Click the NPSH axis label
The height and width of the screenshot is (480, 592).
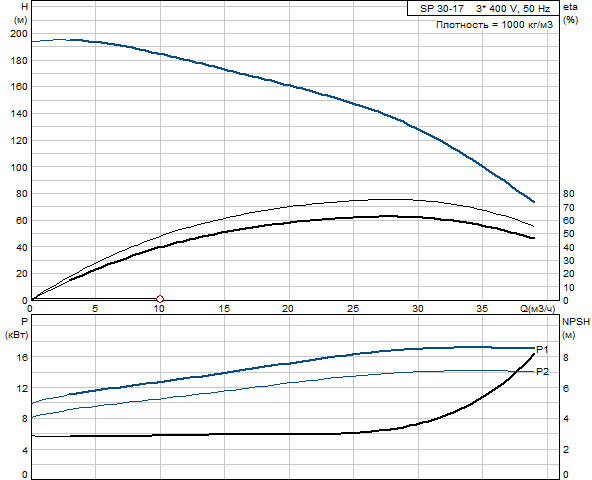click(x=576, y=321)
